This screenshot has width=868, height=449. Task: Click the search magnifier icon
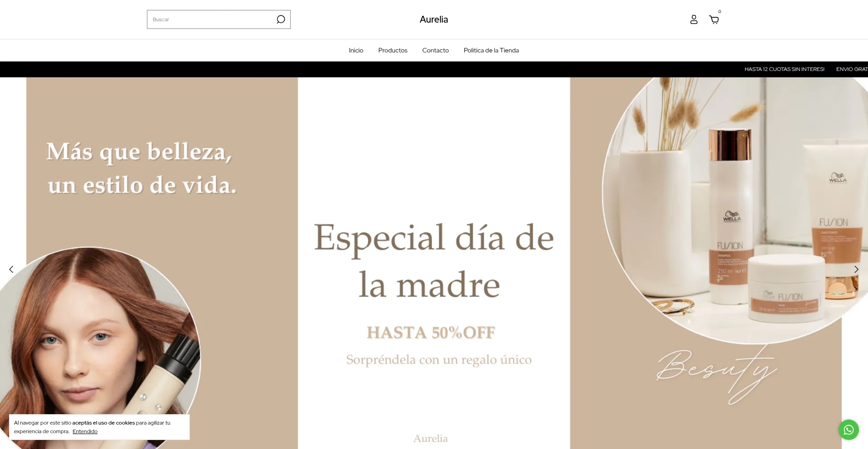pos(281,19)
